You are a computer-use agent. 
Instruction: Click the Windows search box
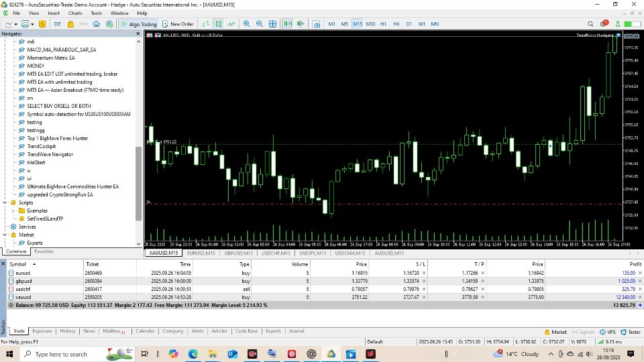click(x=78, y=354)
